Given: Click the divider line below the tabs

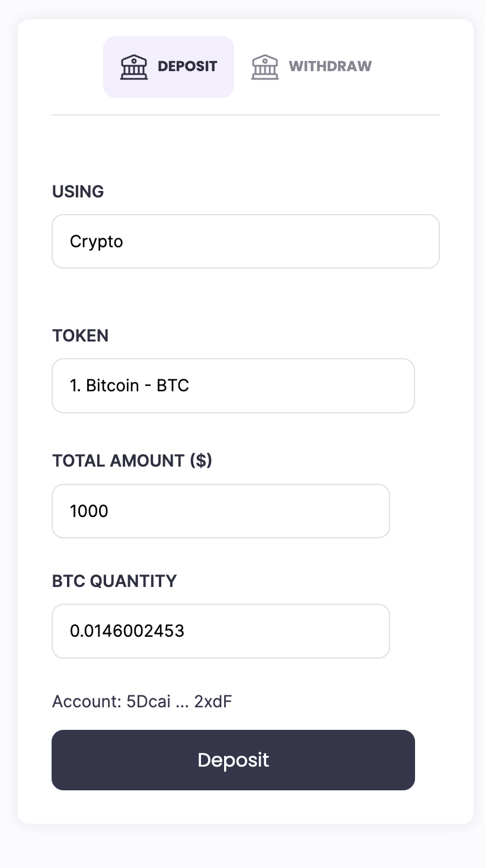Looking at the screenshot, I should click(x=245, y=115).
